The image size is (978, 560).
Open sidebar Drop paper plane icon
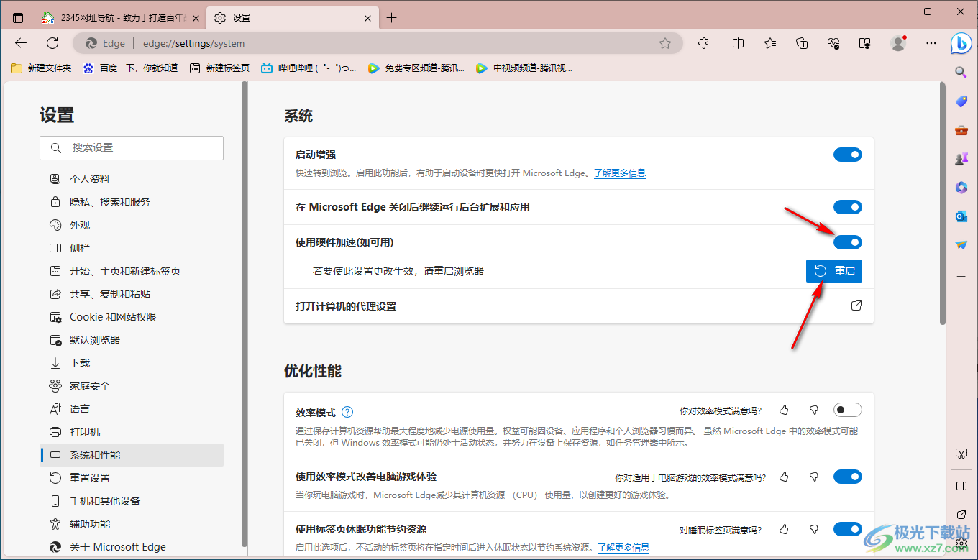click(961, 245)
